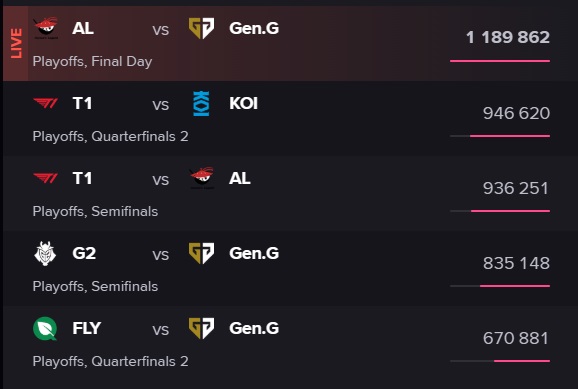This screenshot has height=389, width=578.
Task: Select the red LIVE badge
Action: [15, 44]
